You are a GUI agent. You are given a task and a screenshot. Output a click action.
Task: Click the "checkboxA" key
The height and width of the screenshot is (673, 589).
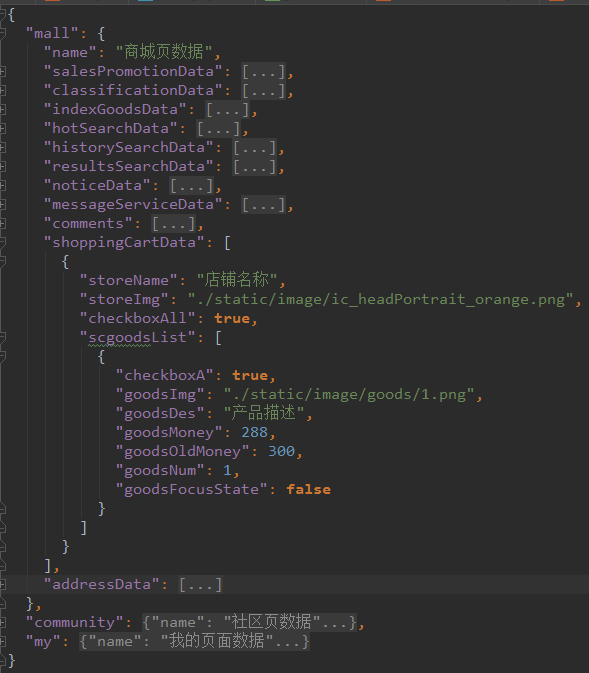click(165, 376)
